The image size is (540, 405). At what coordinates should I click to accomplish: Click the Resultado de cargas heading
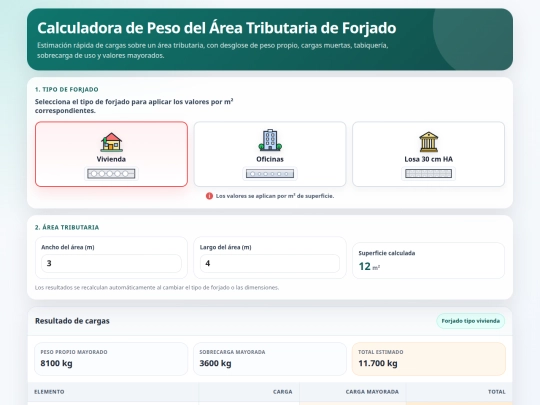pos(72,321)
